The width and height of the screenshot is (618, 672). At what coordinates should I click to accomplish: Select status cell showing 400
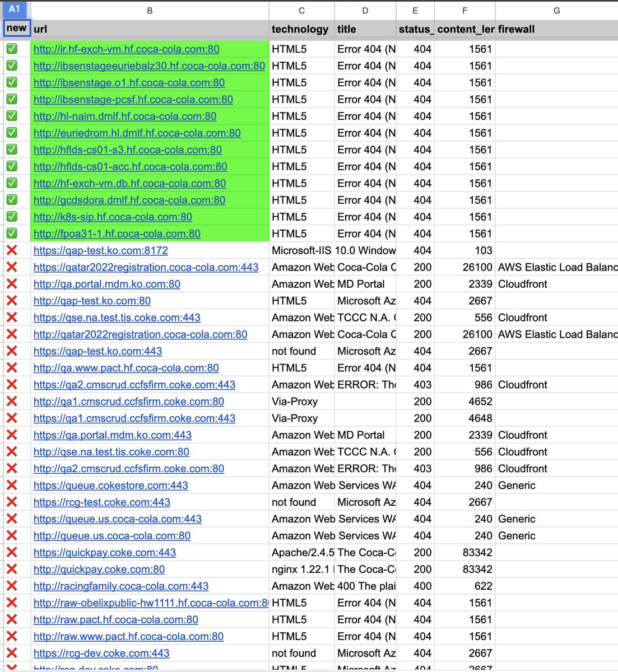[415, 586]
